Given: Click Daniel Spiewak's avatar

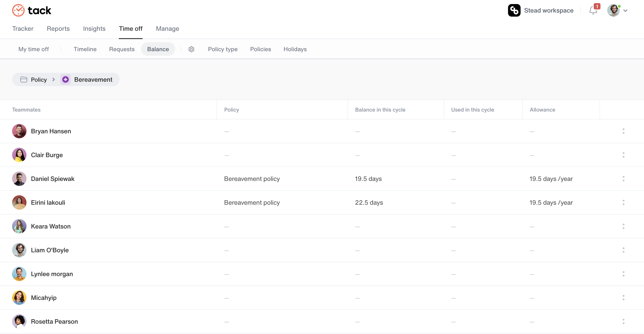Looking at the screenshot, I should (19, 179).
